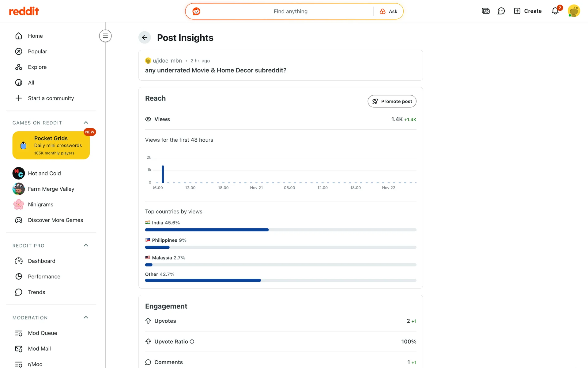Open Explore in sidebar
The height and width of the screenshot is (368, 588).
[x=37, y=67]
